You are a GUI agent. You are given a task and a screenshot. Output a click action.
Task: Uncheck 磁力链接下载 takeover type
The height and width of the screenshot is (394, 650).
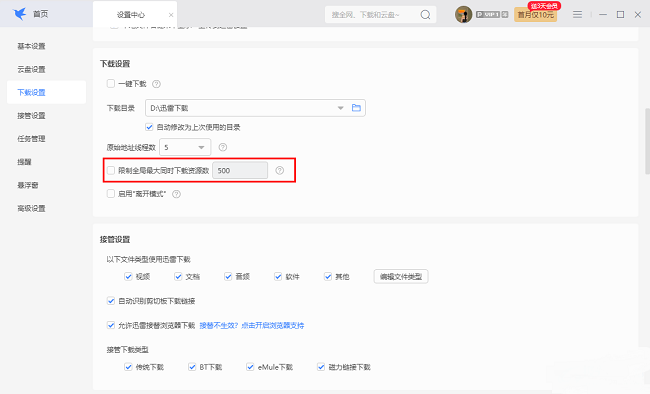coord(321,367)
